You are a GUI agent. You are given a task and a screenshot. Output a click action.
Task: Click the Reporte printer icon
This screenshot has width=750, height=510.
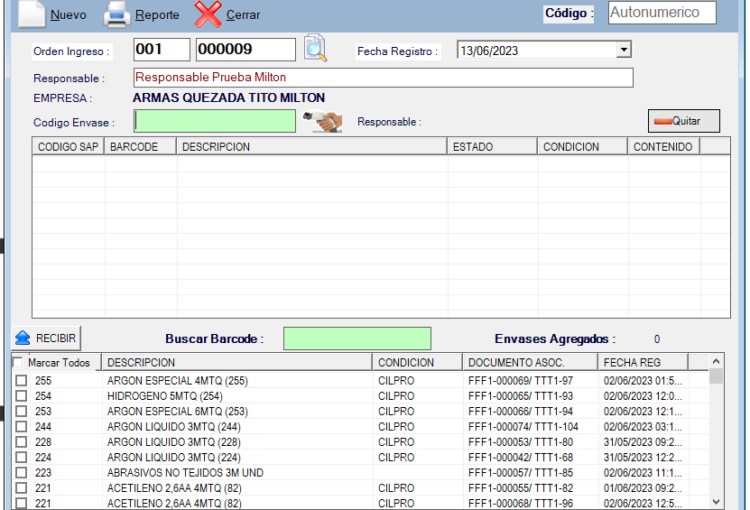[x=118, y=15]
